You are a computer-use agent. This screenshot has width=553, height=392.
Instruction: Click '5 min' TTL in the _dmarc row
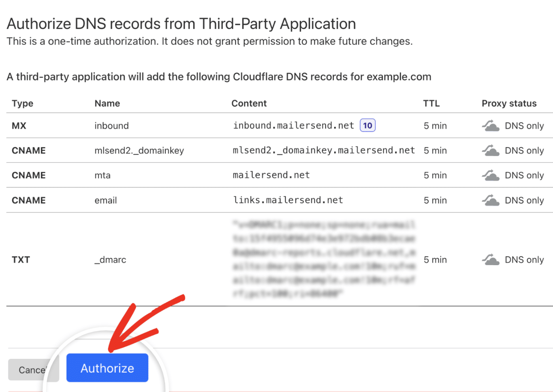pyautogui.click(x=435, y=260)
